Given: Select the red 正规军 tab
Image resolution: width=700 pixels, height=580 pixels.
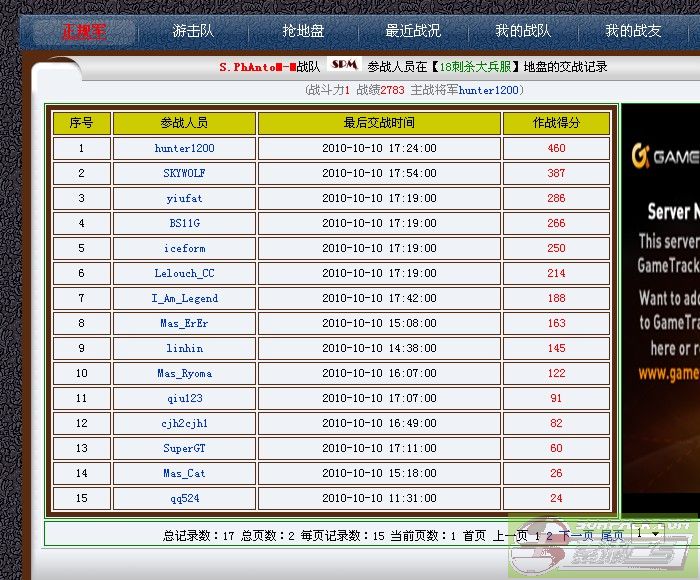Looking at the screenshot, I should tap(84, 31).
